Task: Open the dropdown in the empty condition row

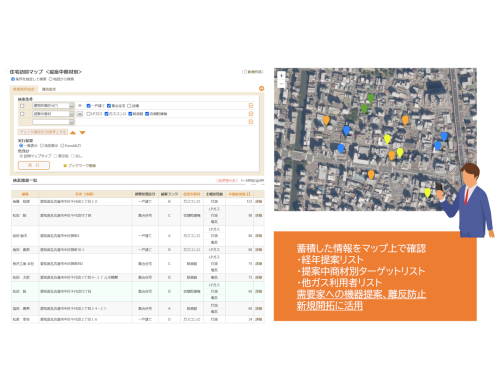Action: (71, 122)
